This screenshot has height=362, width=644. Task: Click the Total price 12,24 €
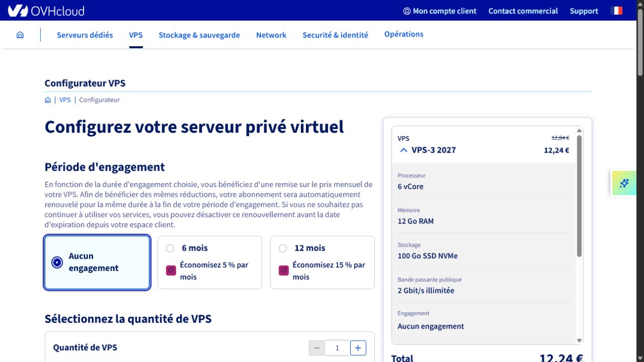click(x=562, y=358)
